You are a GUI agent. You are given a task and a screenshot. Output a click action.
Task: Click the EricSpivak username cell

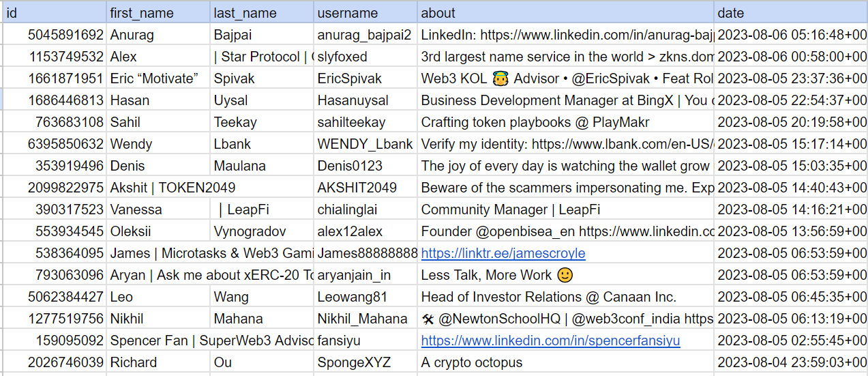click(x=365, y=78)
